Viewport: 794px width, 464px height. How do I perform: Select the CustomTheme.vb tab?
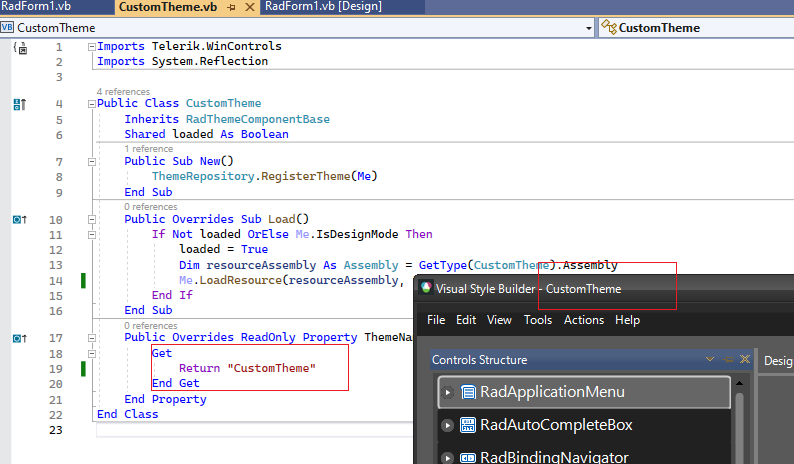pyautogui.click(x=168, y=7)
